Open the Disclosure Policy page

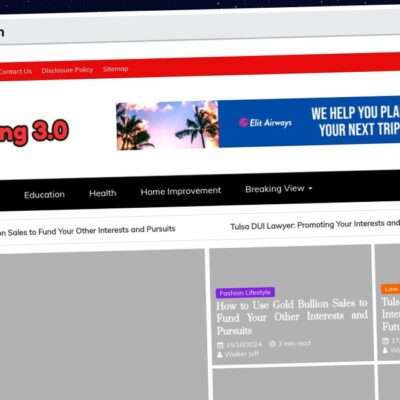(x=67, y=70)
